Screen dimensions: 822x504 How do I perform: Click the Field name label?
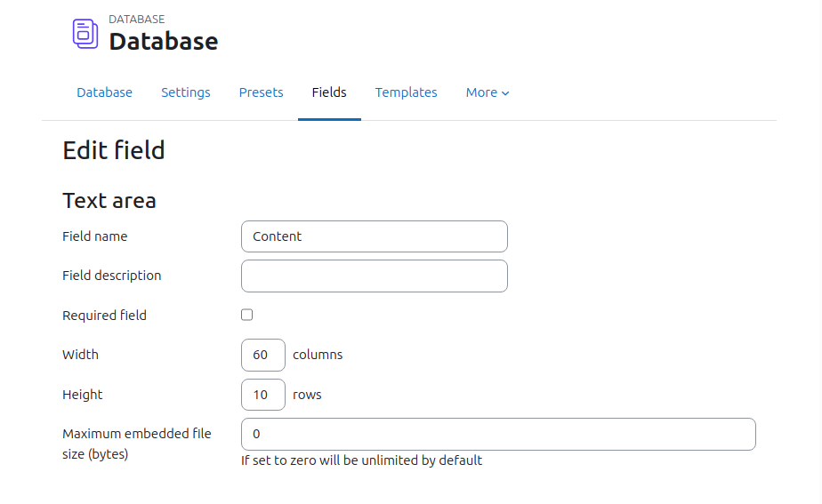tap(95, 236)
